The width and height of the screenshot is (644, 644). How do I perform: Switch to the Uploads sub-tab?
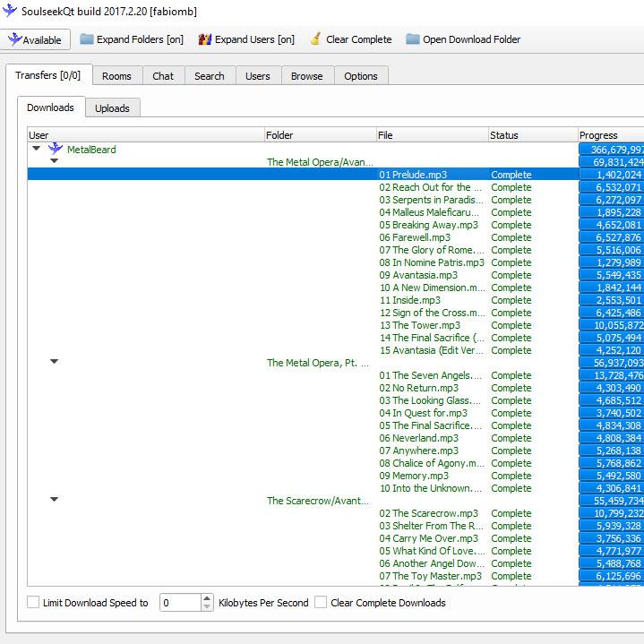point(113,108)
